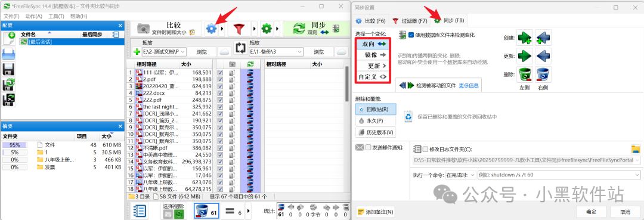Click the 确定 button
Screen dimensions: 644x220
point(592,212)
